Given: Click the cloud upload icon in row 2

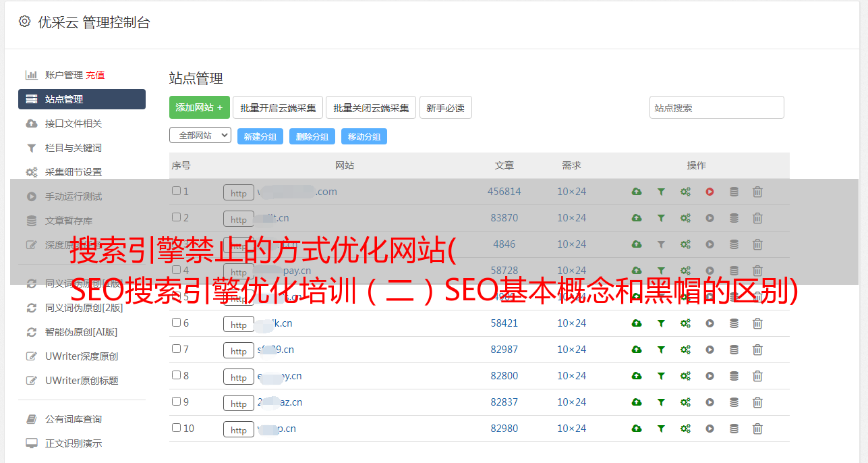Looking at the screenshot, I should pos(637,218).
